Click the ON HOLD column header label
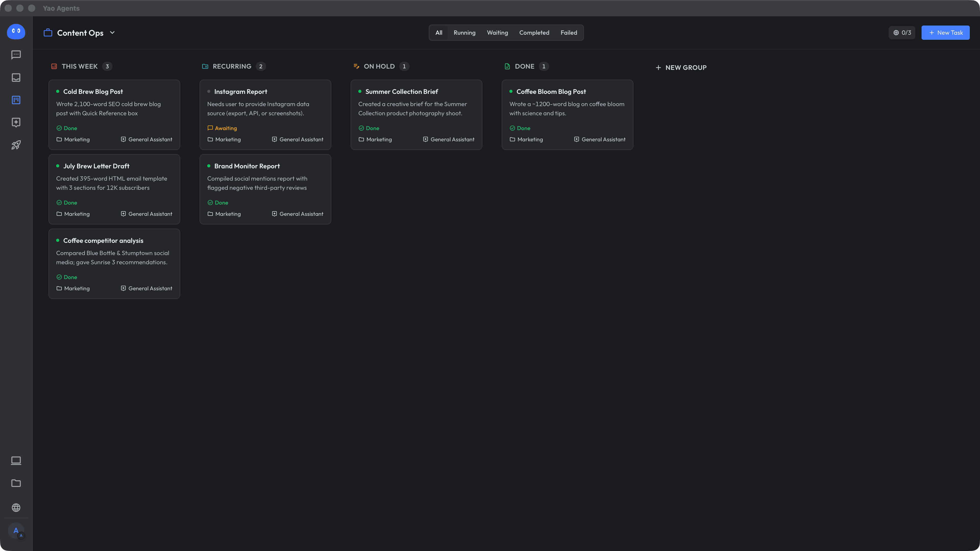This screenshot has height=551, width=980. point(379,66)
